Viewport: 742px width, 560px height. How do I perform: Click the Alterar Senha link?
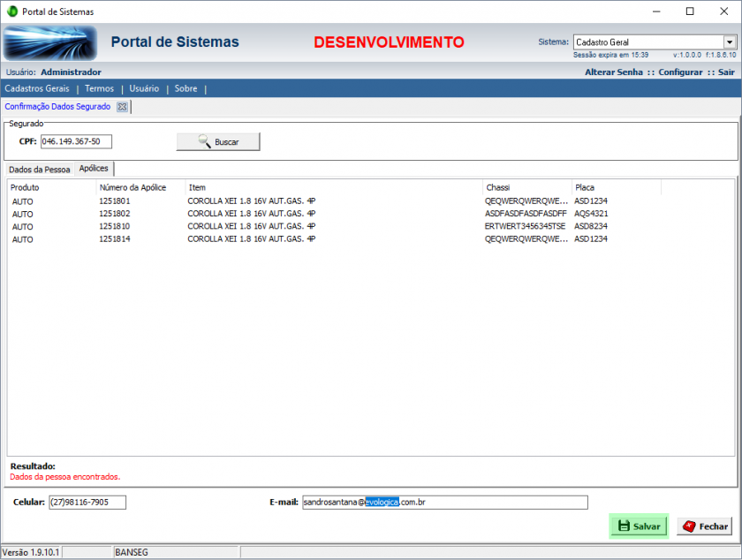click(613, 72)
